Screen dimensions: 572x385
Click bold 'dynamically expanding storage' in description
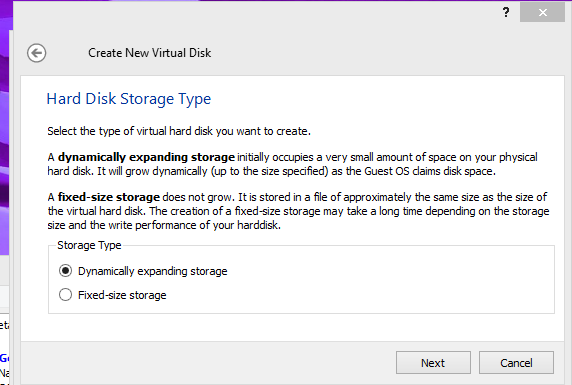coord(146,157)
